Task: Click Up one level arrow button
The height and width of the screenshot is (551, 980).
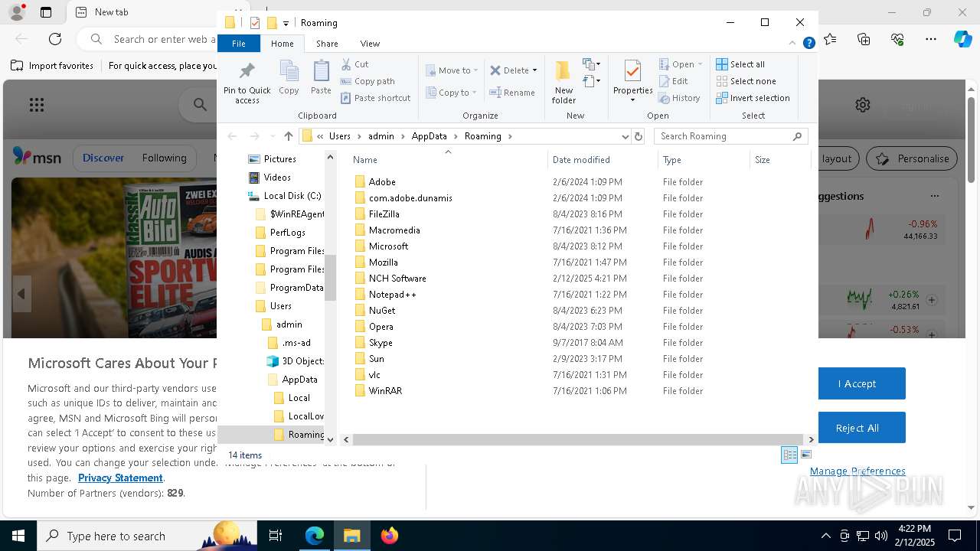Action: pos(288,136)
